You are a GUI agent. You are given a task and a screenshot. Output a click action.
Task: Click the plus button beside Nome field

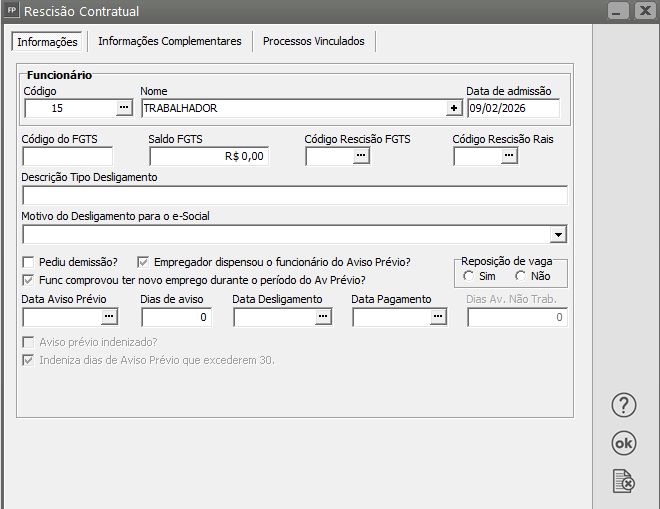point(454,108)
